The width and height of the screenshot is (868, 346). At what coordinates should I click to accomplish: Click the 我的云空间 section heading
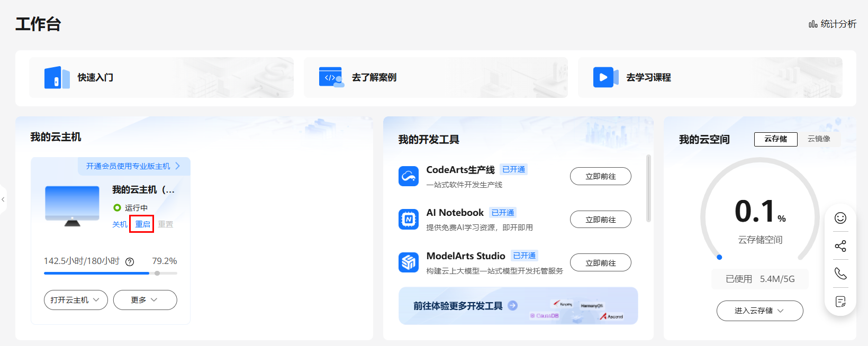tap(704, 140)
